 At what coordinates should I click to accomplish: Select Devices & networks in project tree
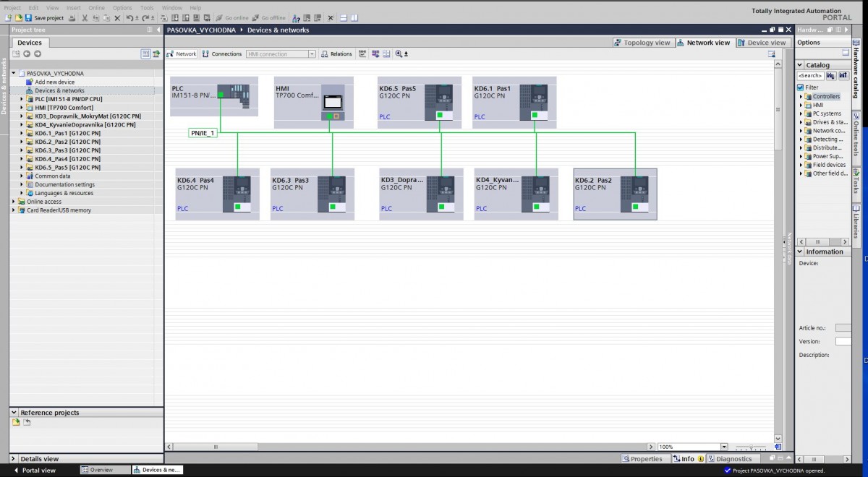pyautogui.click(x=59, y=90)
